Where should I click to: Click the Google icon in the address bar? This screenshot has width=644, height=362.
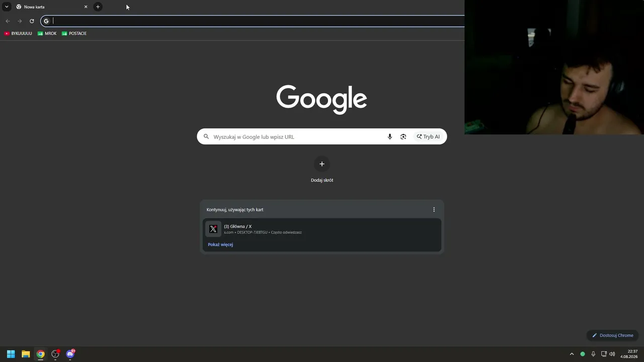tap(46, 21)
